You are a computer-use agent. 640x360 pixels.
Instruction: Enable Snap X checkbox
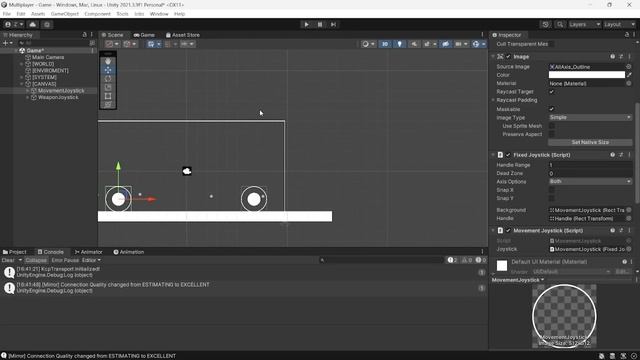[551, 190]
